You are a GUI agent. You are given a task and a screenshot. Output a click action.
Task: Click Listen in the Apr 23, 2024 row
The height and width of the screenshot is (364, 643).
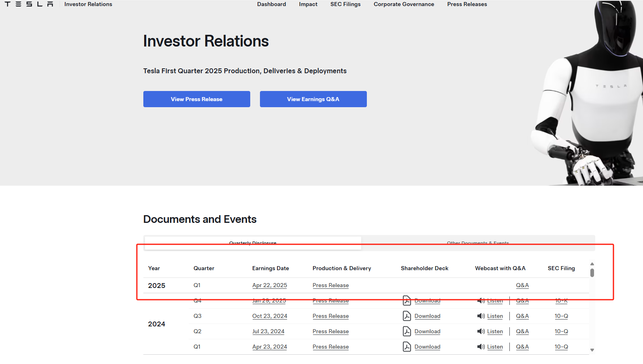tap(495, 347)
